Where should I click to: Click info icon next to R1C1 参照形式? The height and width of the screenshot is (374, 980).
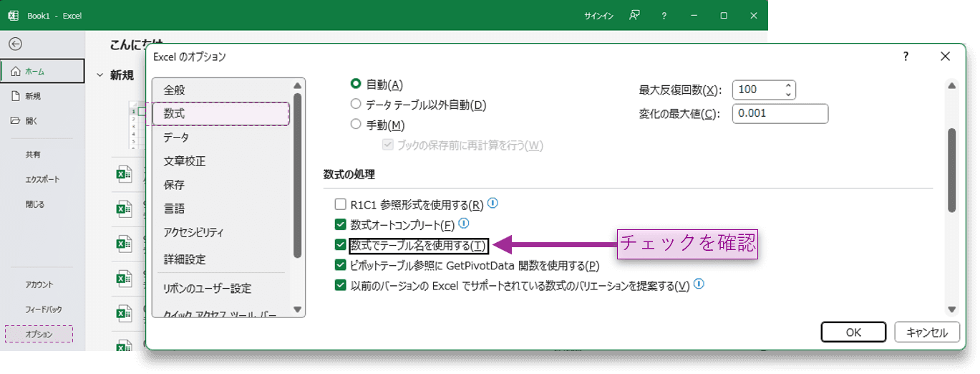[493, 203]
